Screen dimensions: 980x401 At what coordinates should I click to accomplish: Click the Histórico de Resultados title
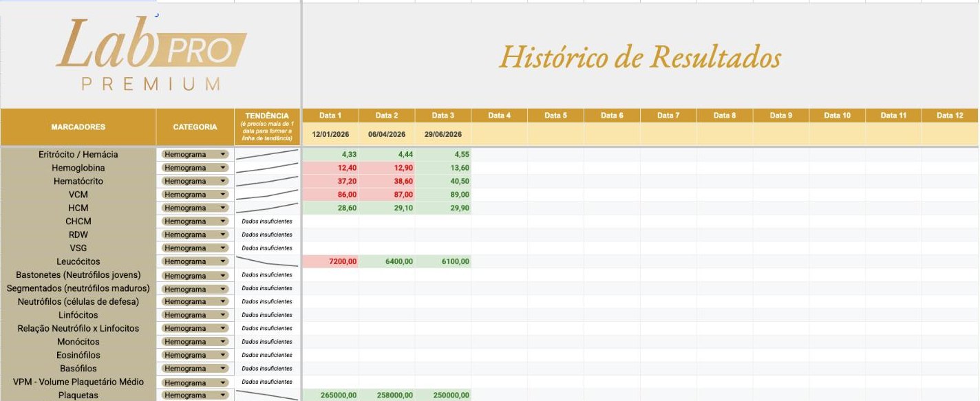[x=640, y=57]
